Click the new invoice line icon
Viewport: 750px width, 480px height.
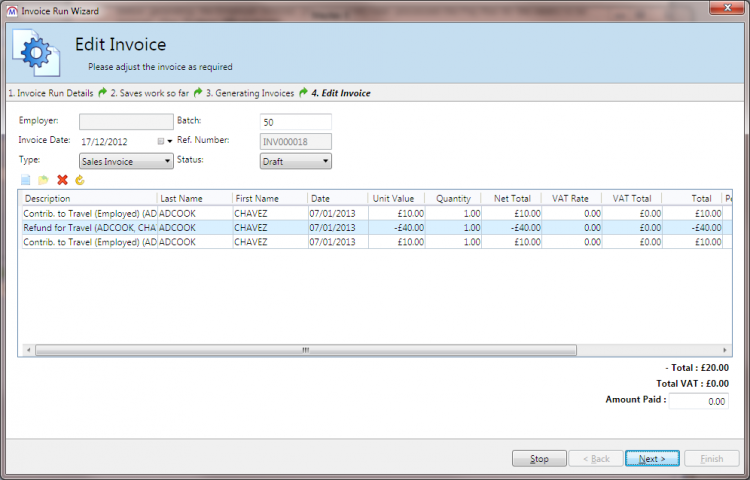coord(25,180)
